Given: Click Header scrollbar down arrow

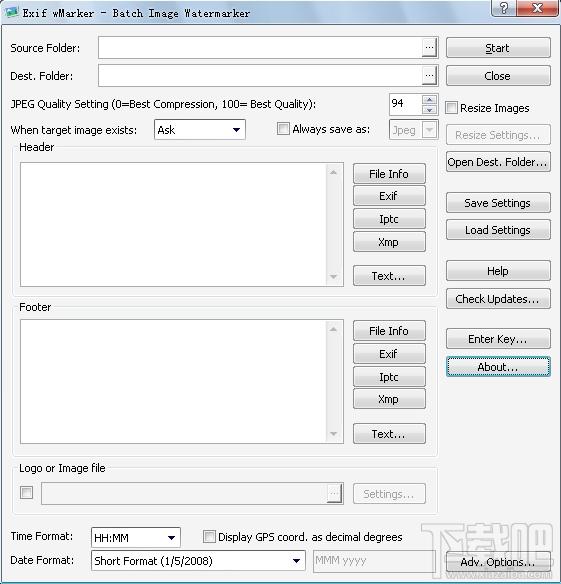Looking at the screenshot, I should pos(334,277).
